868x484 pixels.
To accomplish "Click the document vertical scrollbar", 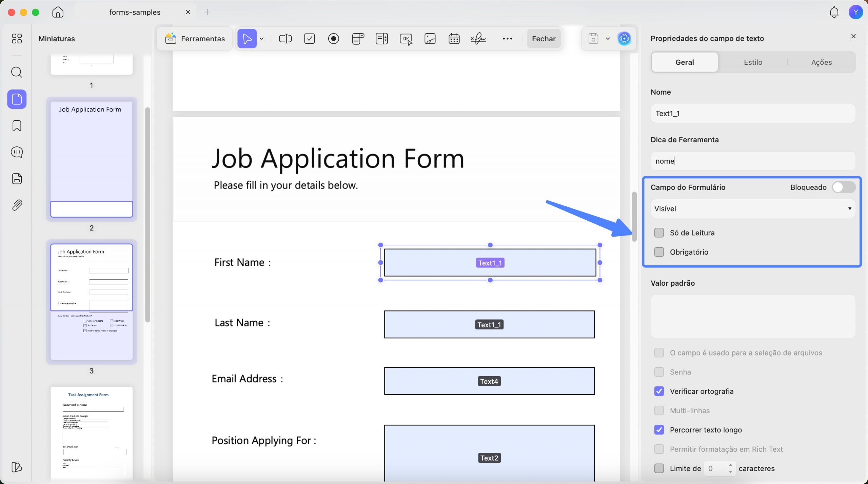I will [634, 217].
